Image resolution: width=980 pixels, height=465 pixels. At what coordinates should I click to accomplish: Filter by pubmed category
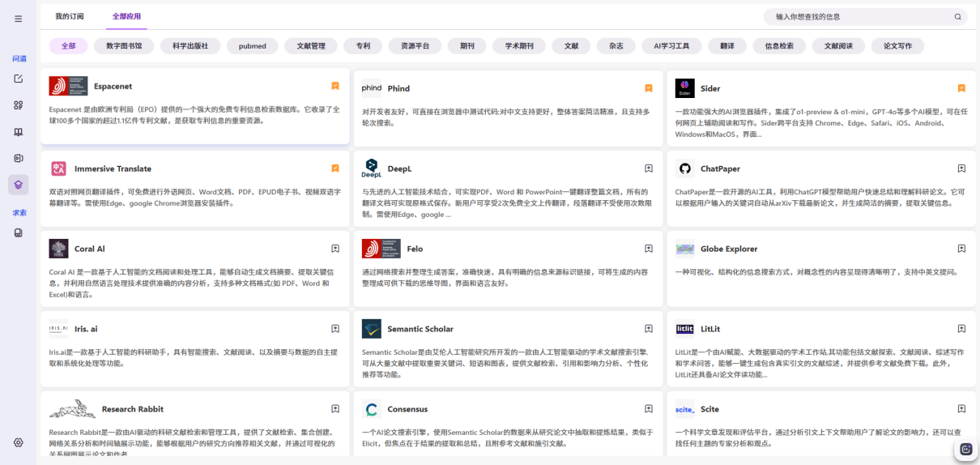click(x=252, y=46)
